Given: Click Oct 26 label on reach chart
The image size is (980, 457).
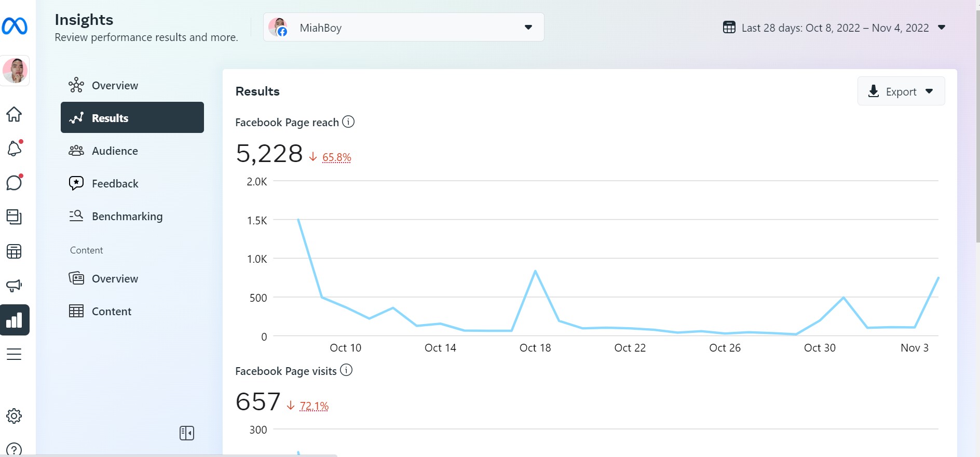Looking at the screenshot, I should pyautogui.click(x=725, y=348).
